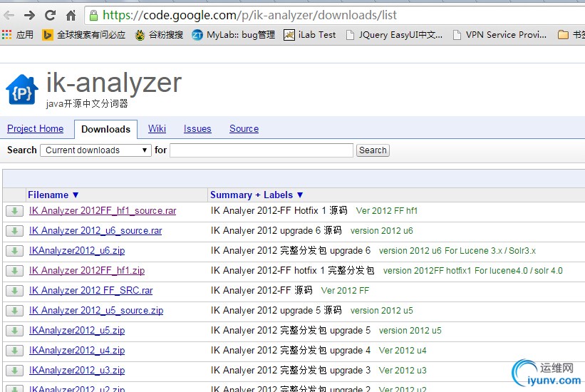Open the MyLab:: bug管理 bookmark

(x=234, y=35)
